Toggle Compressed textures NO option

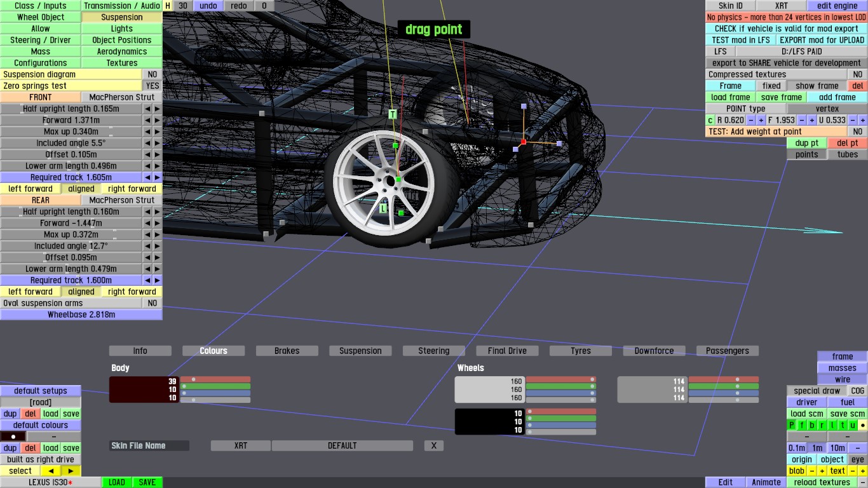tap(858, 74)
